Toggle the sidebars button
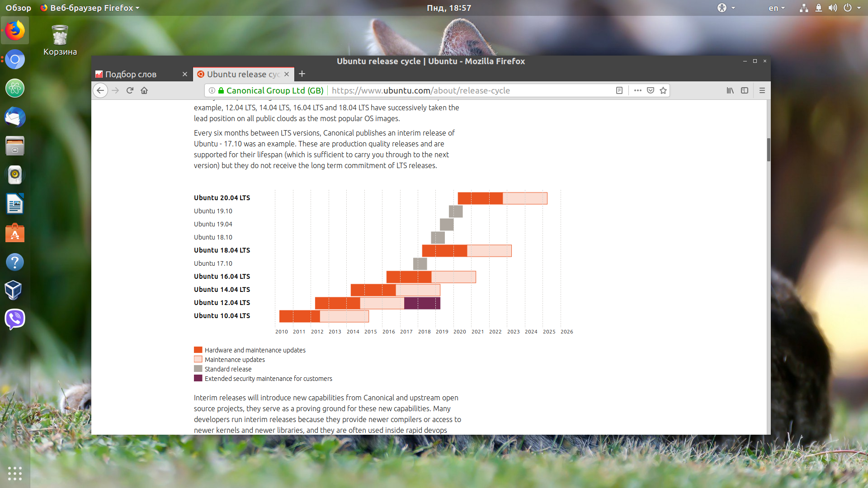This screenshot has height=488, width=868. [745, 90]
